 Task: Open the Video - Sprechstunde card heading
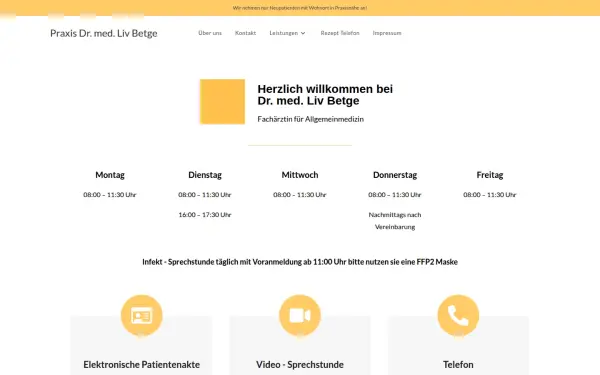pos(300,364)
